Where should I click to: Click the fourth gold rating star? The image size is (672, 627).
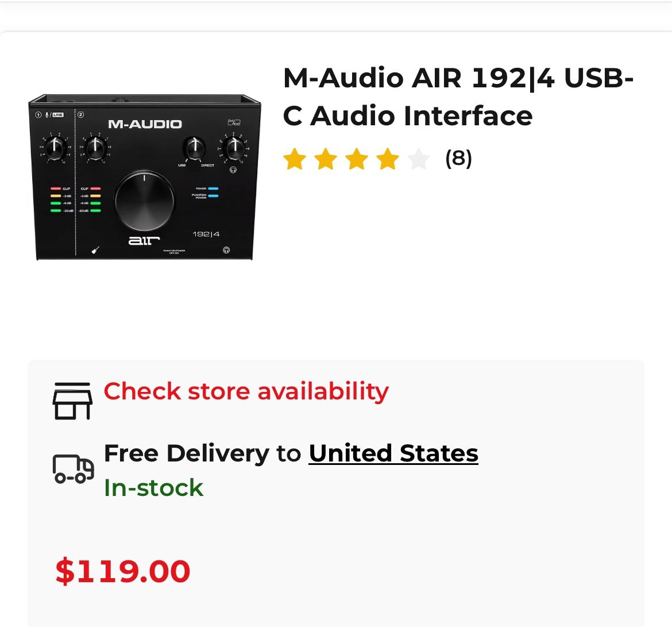(389, 159)
